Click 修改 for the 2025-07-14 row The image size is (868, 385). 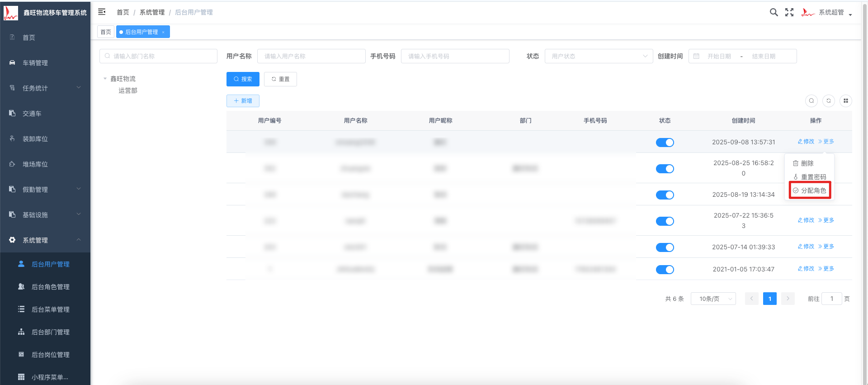806,247
